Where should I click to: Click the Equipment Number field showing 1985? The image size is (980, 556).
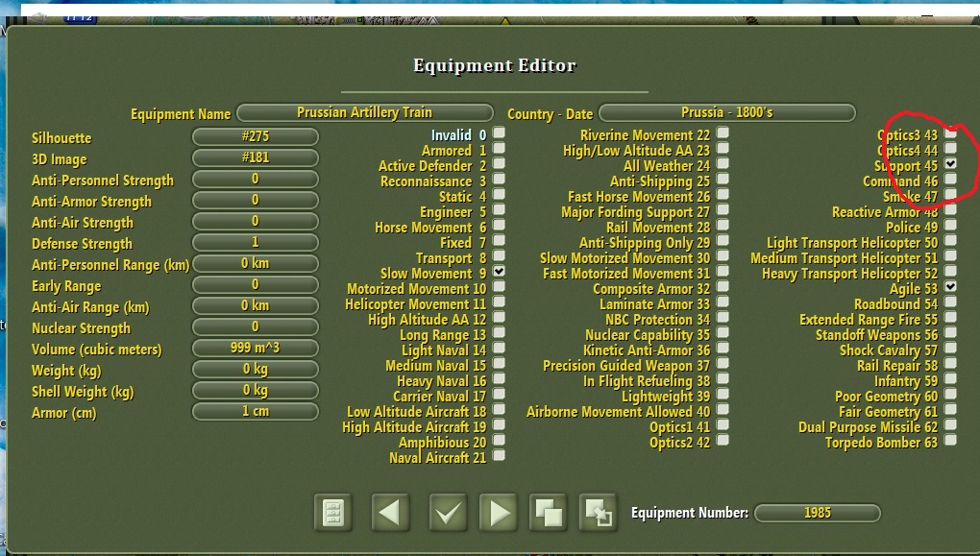[818, 514]
